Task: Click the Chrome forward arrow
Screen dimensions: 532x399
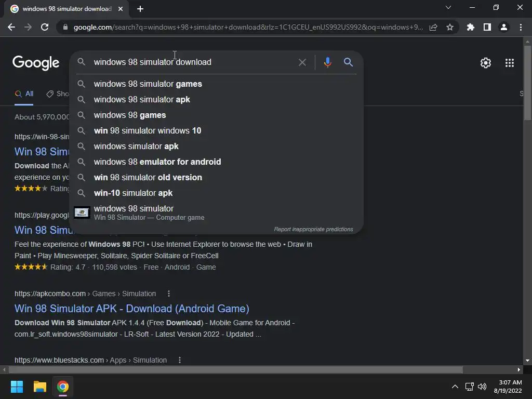Action: pos(28,27)
